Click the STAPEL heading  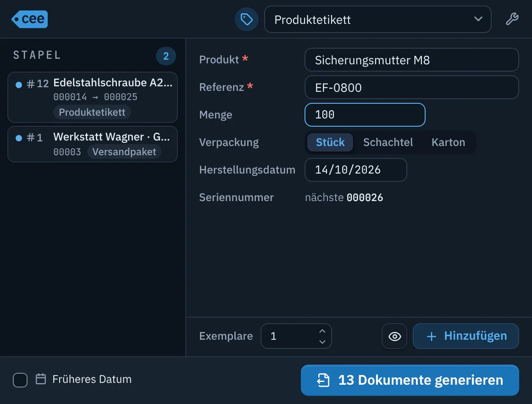pyautogui.click(x=37, y=55)
